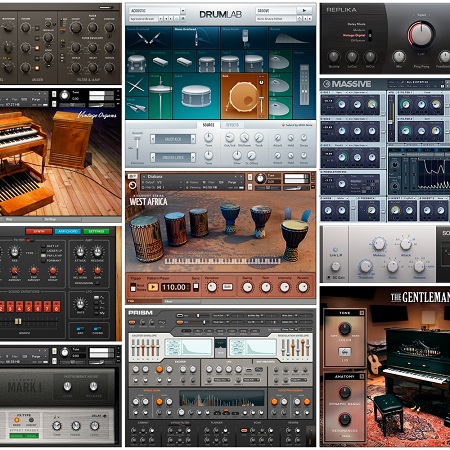Select the Crash 2 cymbal pad
Image resolution: width=450 pixels, height=450 pixels.
[x=280, y=85]
